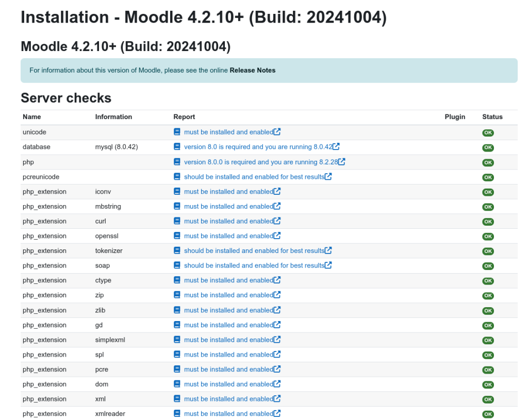Screen dimensions: 528x420
Task: Open the external-link icon in the xmlreader row
Action: coord(277,414)
